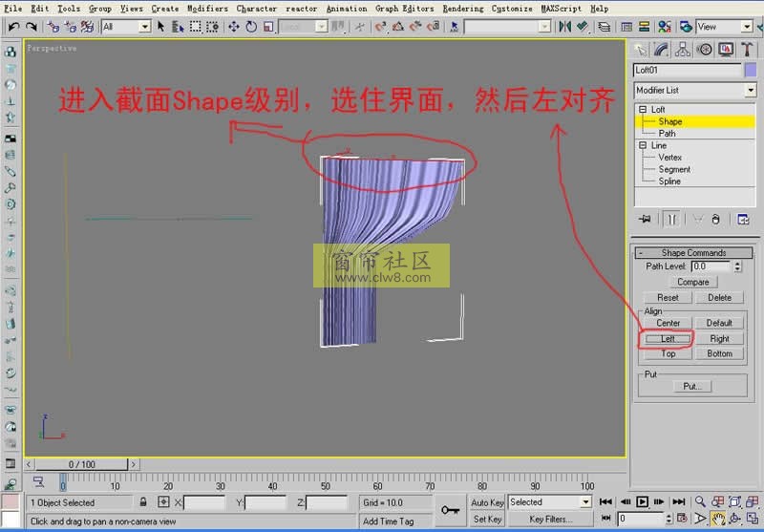Toggle the selection lock padlock icon
The width and height of the screenshot is (764, 532).
tap(143, 501)
